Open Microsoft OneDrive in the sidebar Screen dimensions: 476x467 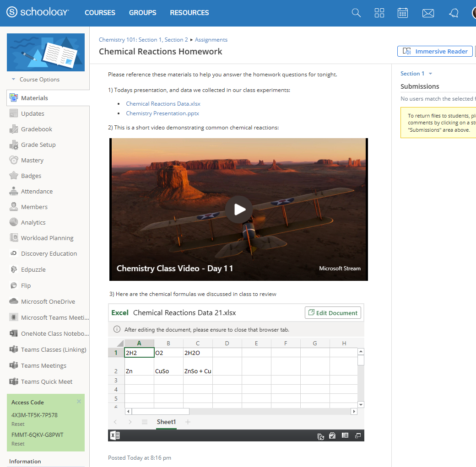[48, 301]
